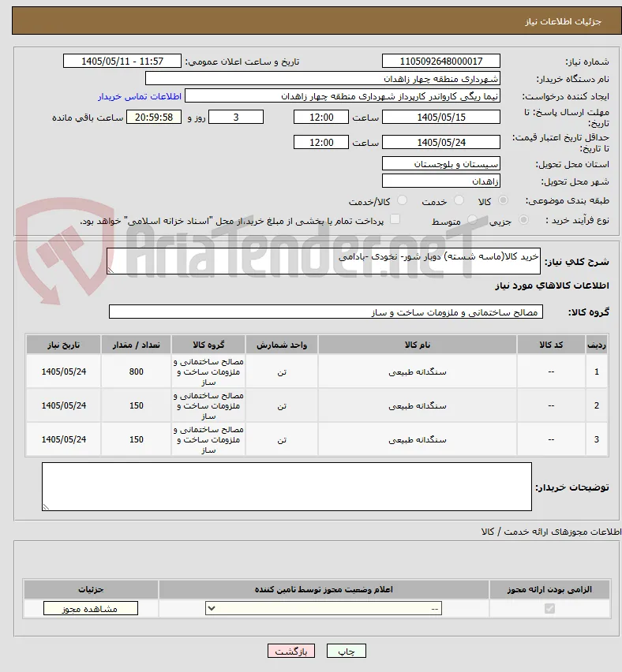Click the شرح کلی نیاز text area
Image resolution: width=622 pixels, height=672 pixels.
[324, 261]
